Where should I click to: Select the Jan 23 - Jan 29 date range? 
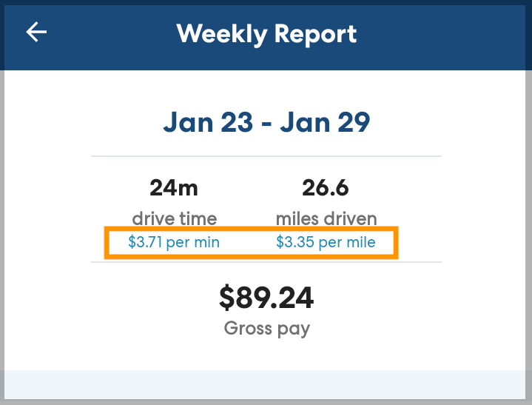click(x=266, y=122)
